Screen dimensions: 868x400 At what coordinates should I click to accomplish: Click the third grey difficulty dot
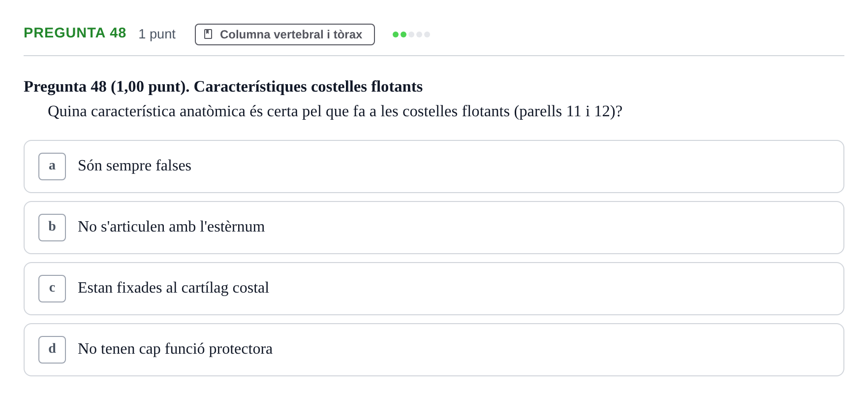411,34
